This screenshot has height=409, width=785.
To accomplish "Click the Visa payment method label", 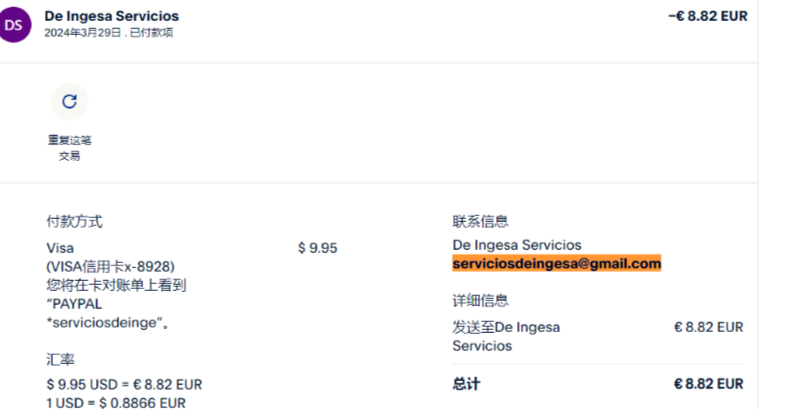I will [x=60, y=248].
